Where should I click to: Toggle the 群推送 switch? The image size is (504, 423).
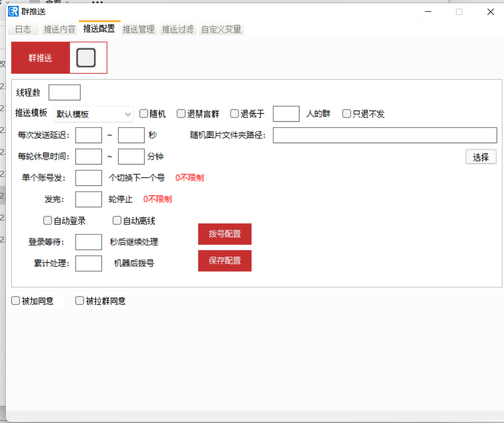86,58
